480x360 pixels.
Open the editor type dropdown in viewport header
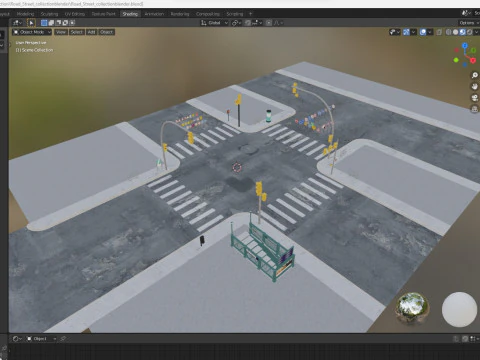tap(17, 23)
